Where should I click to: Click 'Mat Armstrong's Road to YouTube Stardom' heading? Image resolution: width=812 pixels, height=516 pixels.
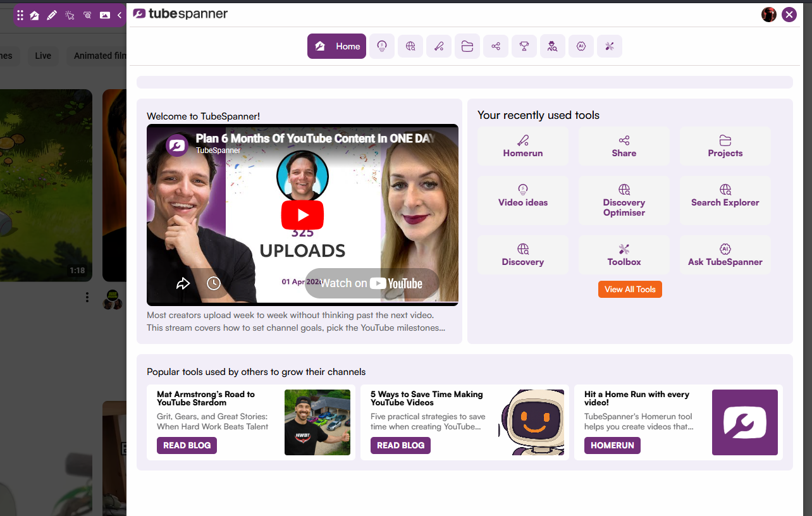point(206,398)
